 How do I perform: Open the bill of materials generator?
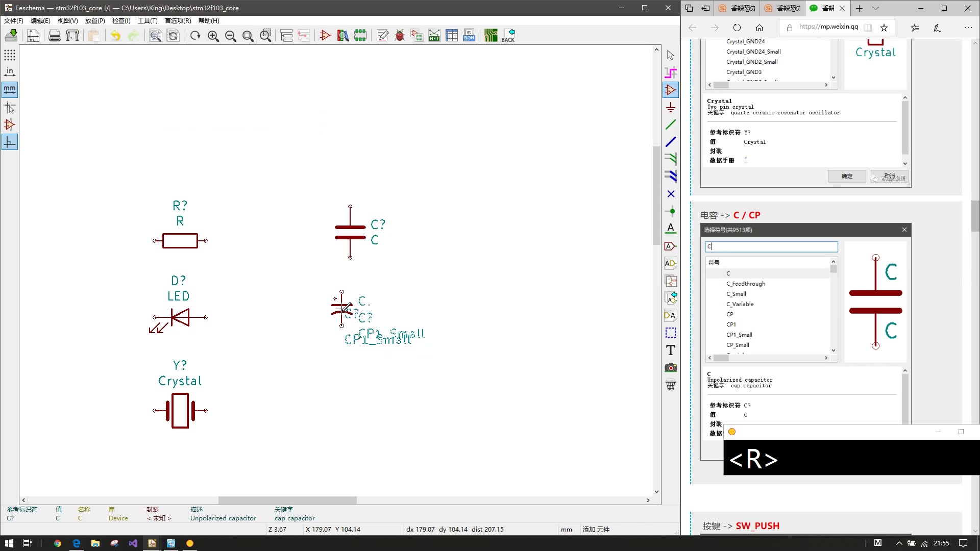pyautogui.click(x=469, y=36)
